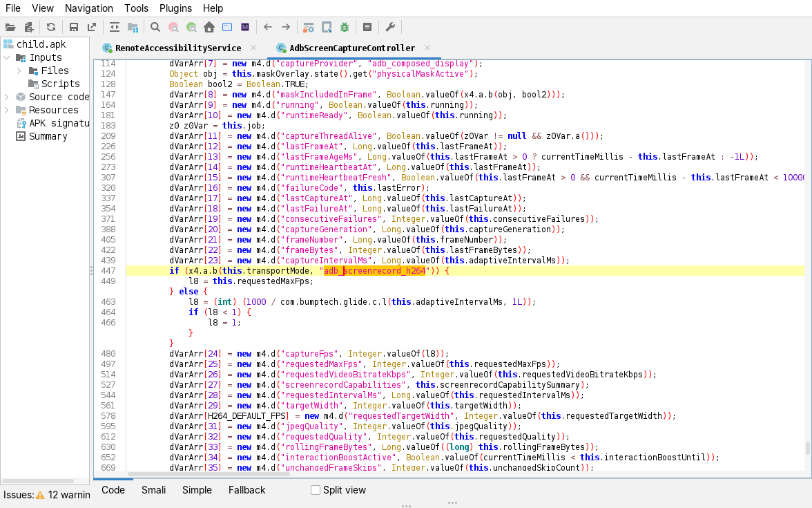Viewport: 812px width, 508px height.
Task: Select the Scripts item in the tree
Action: click(60, 84)
